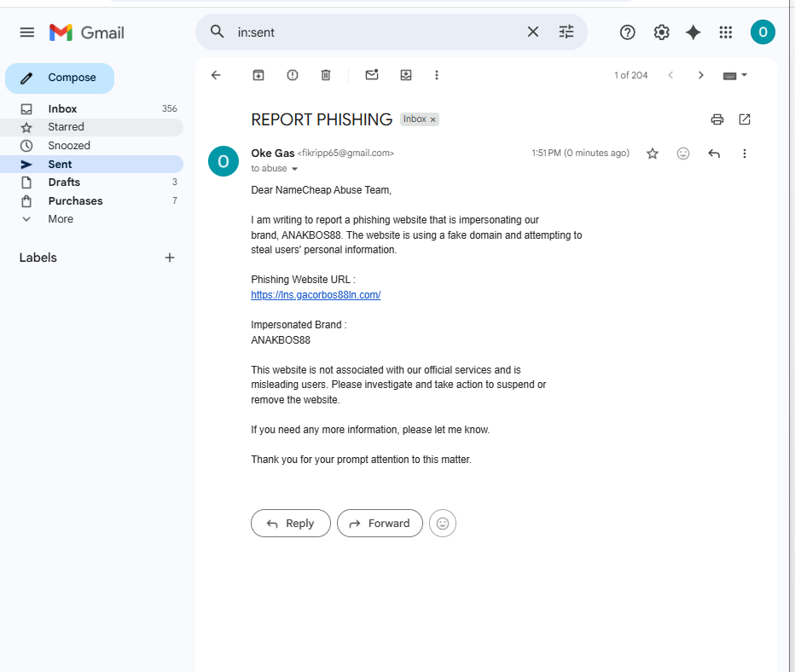Screen dimensions: 795x672
Task: Expand the More sidebar section
Action: click(x=92, y=219)
